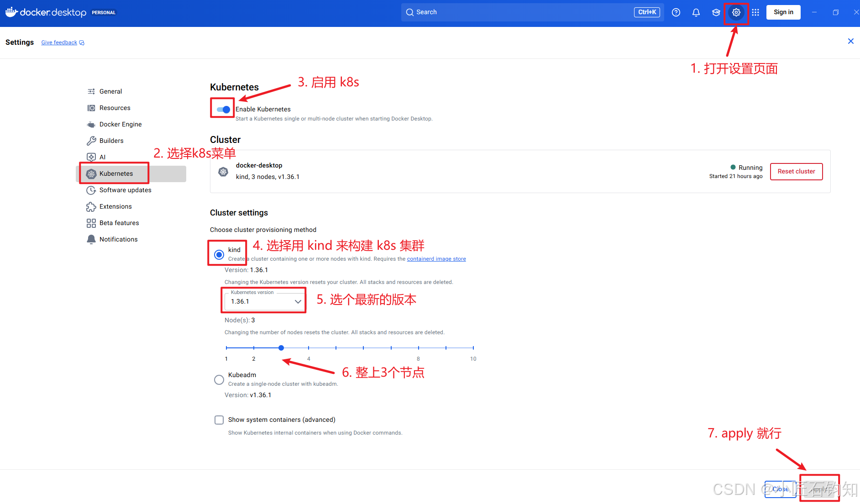The image size is (860, 504).
Task: Set the node slider to tick 10
Action: (473, 348)
